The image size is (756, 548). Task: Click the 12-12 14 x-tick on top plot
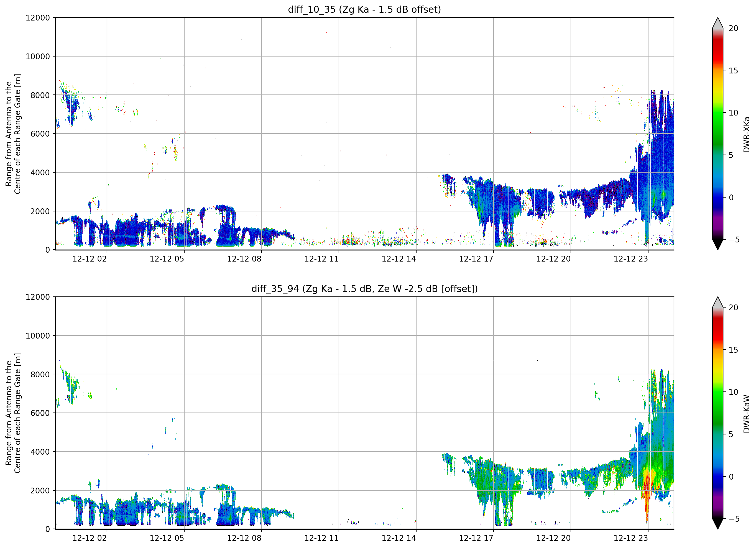(x=399, y=259)
